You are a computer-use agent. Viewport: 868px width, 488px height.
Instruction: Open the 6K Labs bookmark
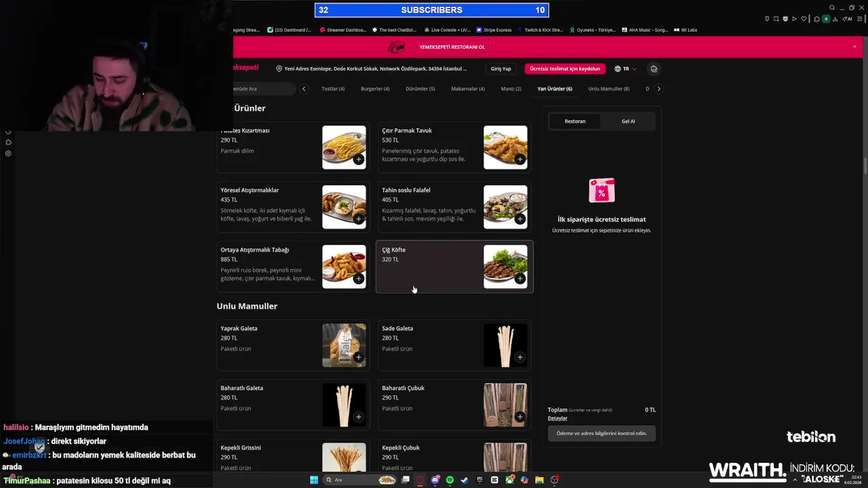pyautogui.click(x=685, y=30)
